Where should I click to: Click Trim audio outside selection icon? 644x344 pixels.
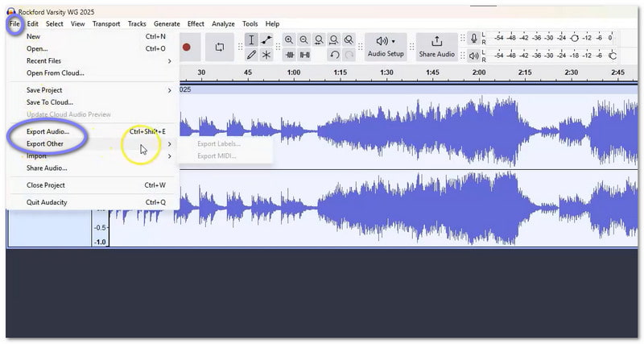(x=290, y=54)
